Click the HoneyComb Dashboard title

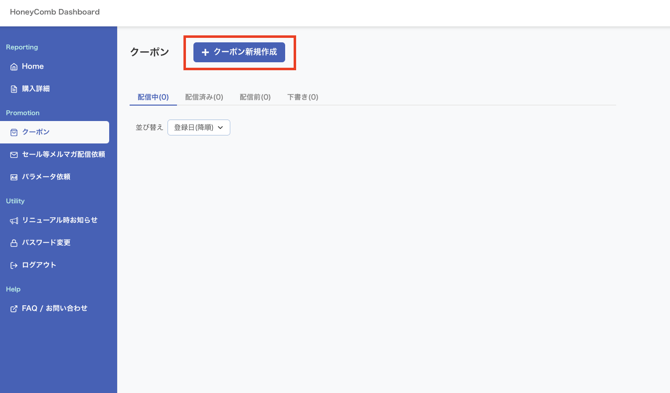click(x=55, y=12)
